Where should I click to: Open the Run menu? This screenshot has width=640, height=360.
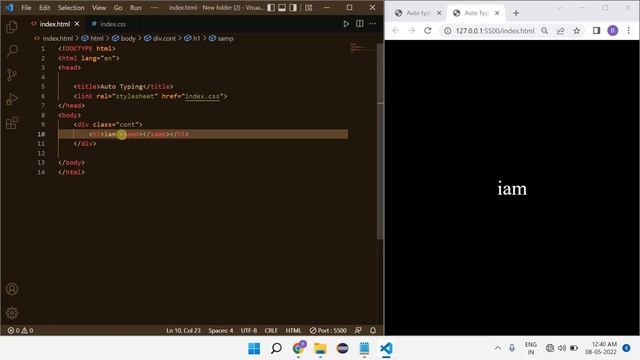[x=136, y=8]
